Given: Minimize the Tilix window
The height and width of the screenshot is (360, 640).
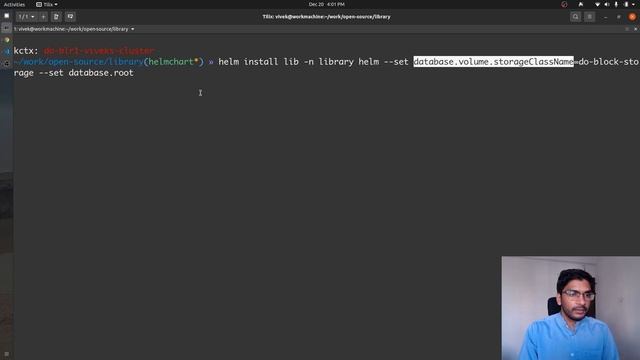Looking at the screenshot, I should pos(606,17).
